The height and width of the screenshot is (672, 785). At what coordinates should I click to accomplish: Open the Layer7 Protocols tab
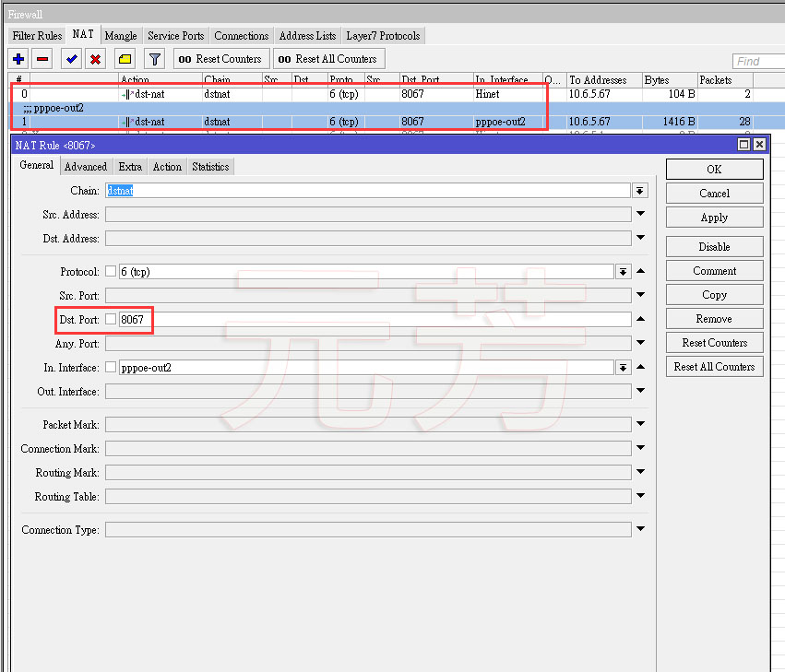(x=383, y=36)
